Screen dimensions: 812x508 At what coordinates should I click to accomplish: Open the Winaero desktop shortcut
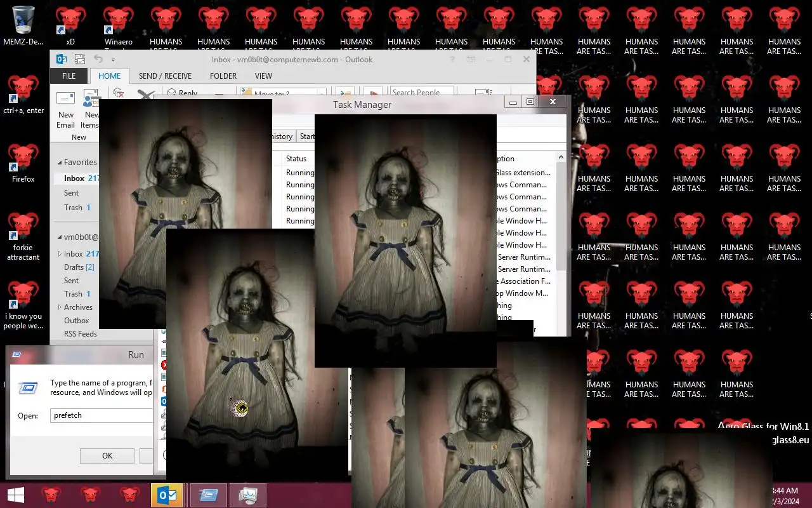coord(119,27)
